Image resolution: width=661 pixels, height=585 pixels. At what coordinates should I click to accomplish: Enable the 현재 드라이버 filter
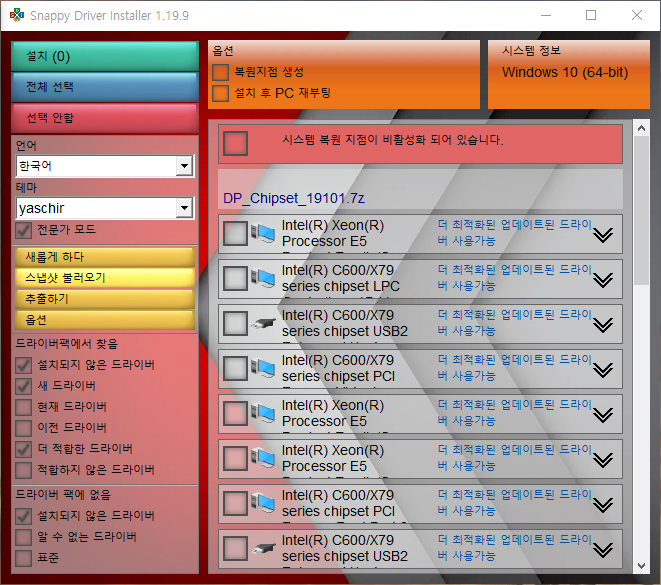[x=24, y=407]
